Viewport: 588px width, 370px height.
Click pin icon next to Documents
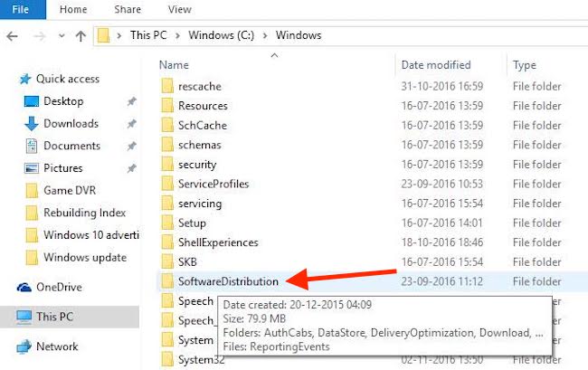coord(132,146)
